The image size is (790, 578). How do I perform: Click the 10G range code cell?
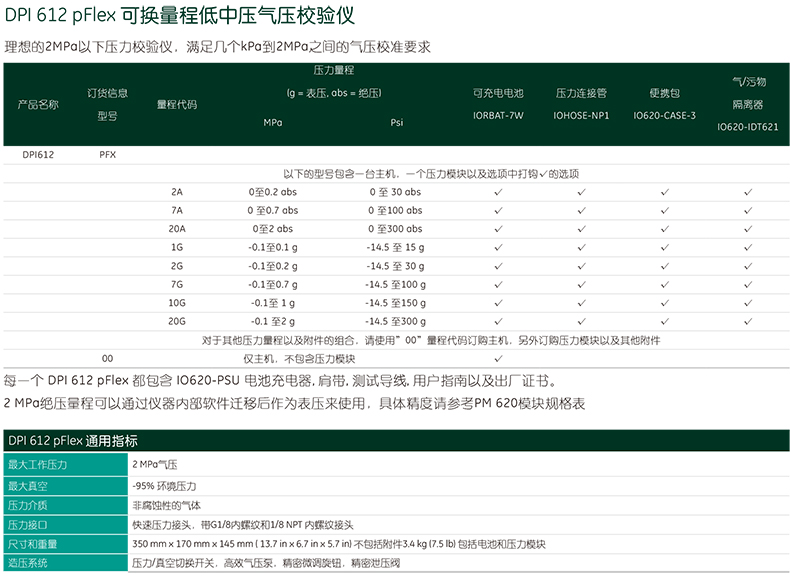[x=177, y=302]
